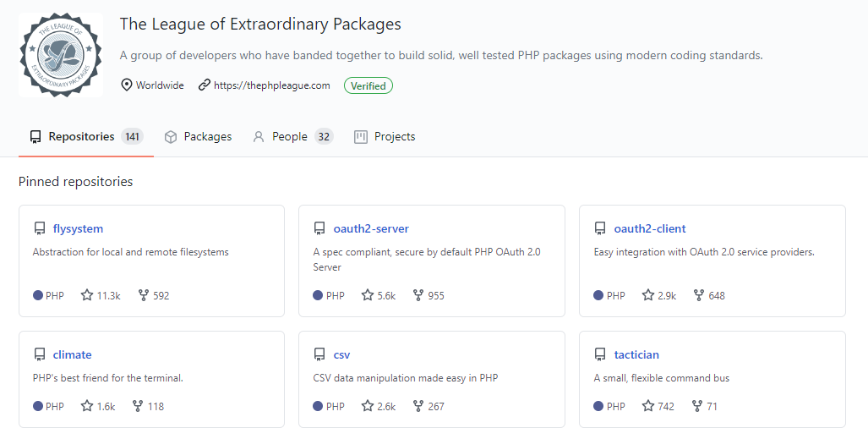Image resolution: width=868 pixels, height=439 pixels.
Task: Click the green Verified badge
Action: coord(368,85)
